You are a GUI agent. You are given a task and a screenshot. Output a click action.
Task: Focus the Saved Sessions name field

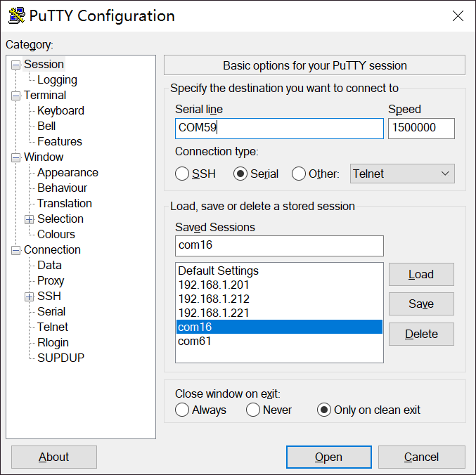click(x=279, y=246)
